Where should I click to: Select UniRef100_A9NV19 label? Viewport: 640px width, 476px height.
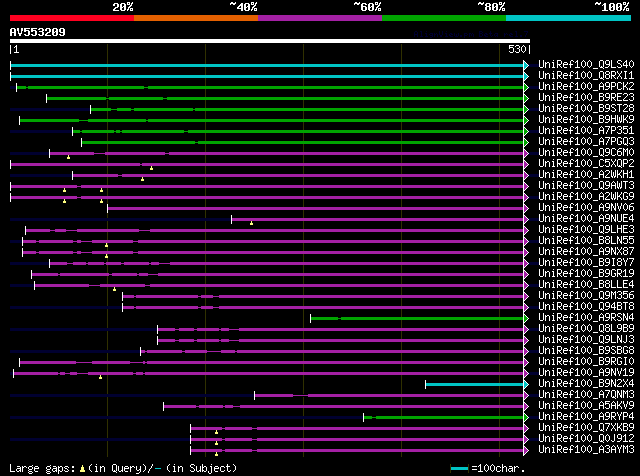[x=586, y=373]
